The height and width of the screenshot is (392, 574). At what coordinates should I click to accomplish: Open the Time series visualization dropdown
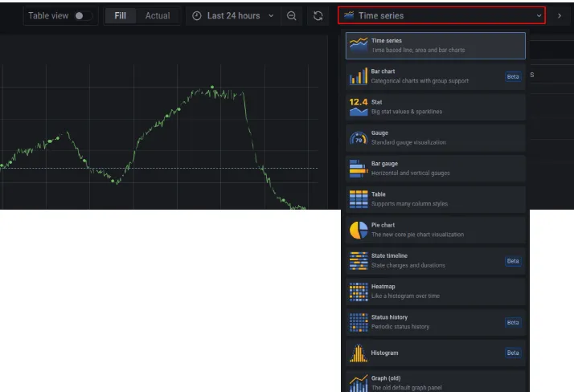(x=441, y=15)
